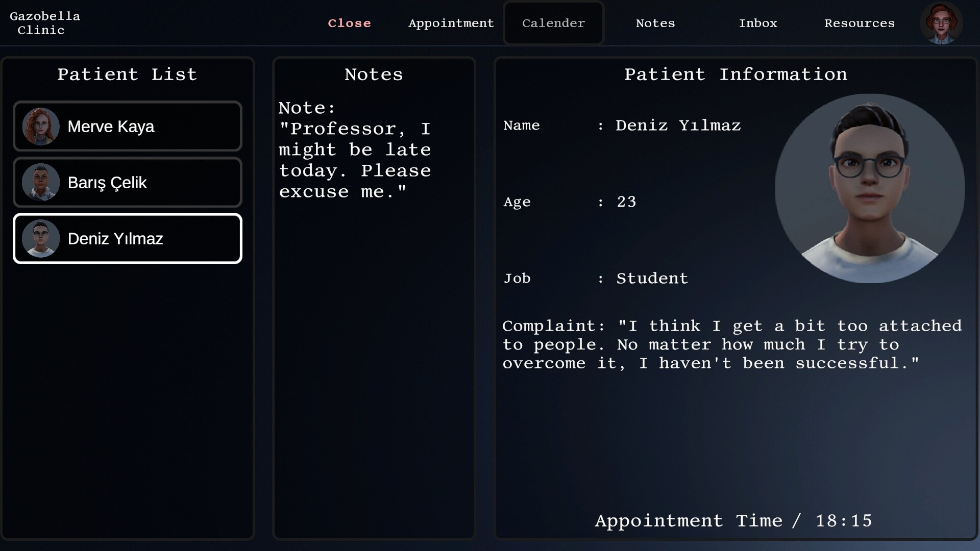Viewport: 980px width, 551px height.
Task: Click the doctor portrait in the top right corner
Action: coord(942,23)
